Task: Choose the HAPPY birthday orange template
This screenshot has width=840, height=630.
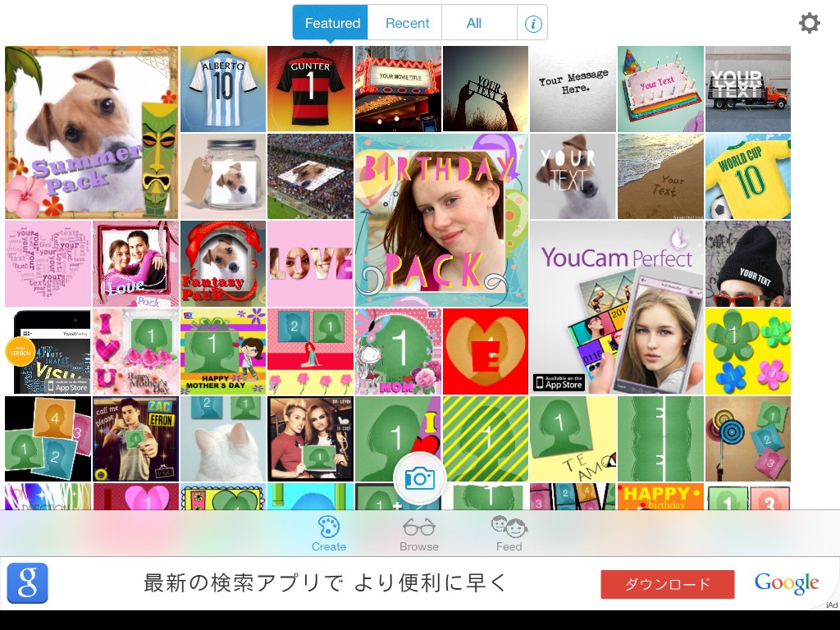Action: pyautogui.click(x=660, y=496)
